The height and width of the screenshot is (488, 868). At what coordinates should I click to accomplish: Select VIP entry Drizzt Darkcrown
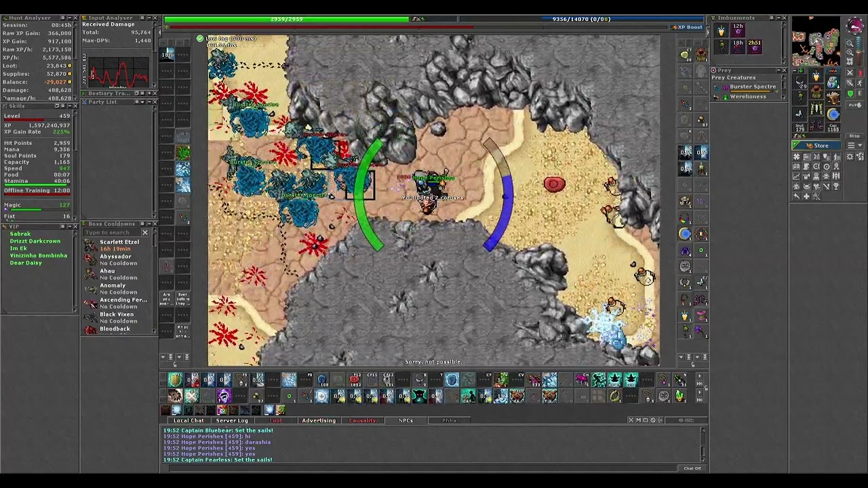[x=35, y=241]
